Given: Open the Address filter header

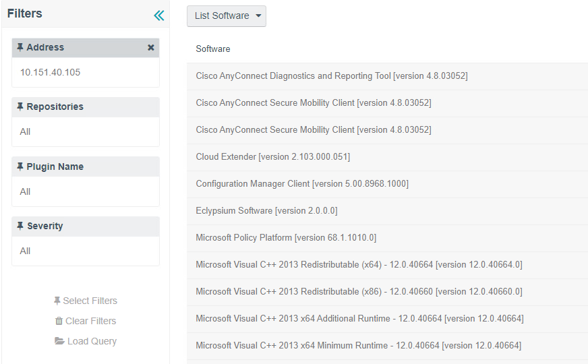Looking at the screenshot, I should coord(86,48).
